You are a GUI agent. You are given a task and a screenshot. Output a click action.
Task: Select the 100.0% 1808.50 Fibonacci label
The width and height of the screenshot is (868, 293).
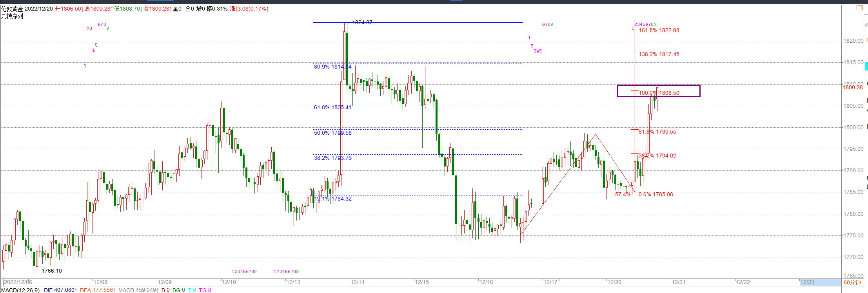[x=659, y=93]
